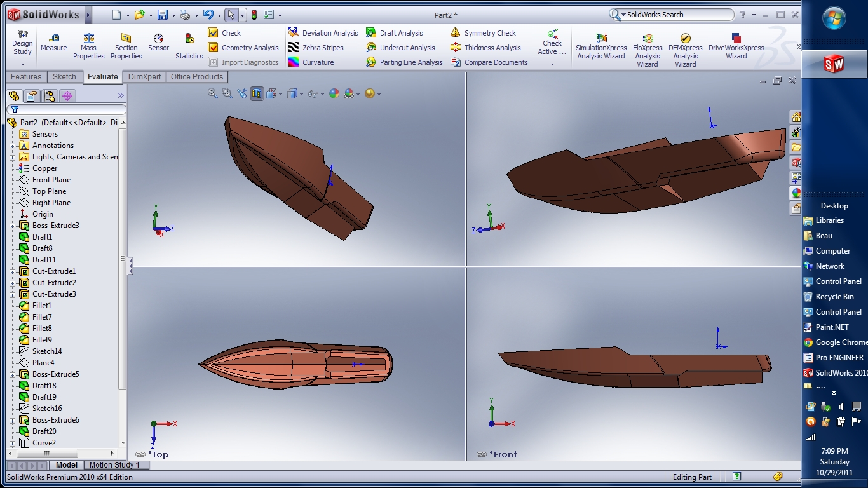Open Mass Properties

88,47
